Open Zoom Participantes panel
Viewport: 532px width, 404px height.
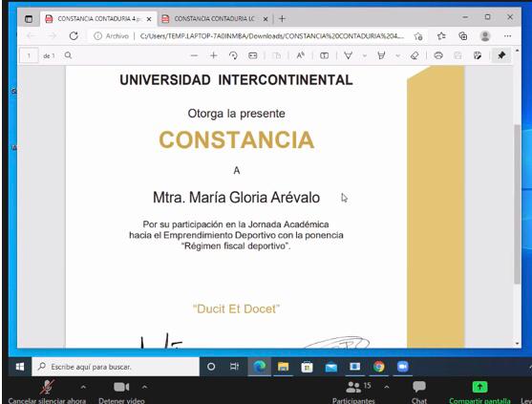pyautogui.click(x=353, y=392)
